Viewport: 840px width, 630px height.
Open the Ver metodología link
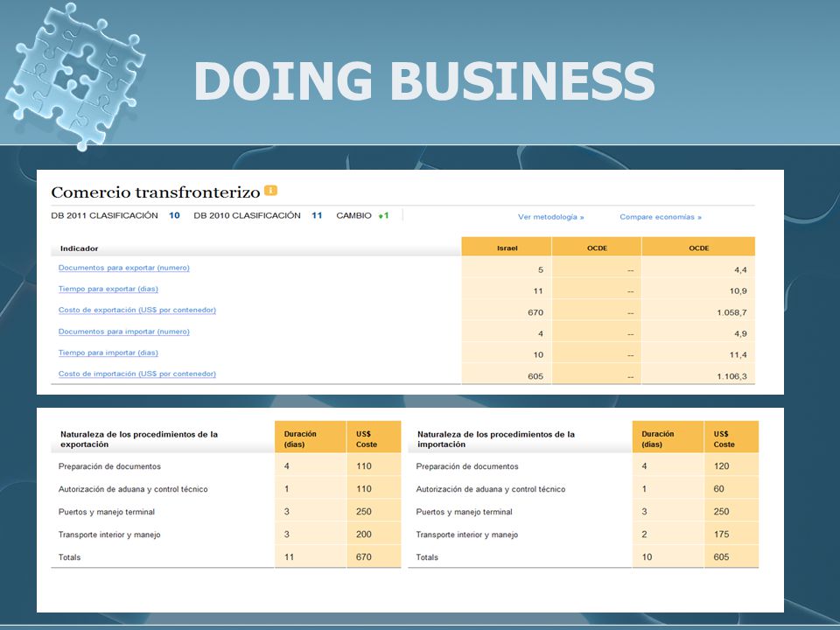[x=550, y=217]
